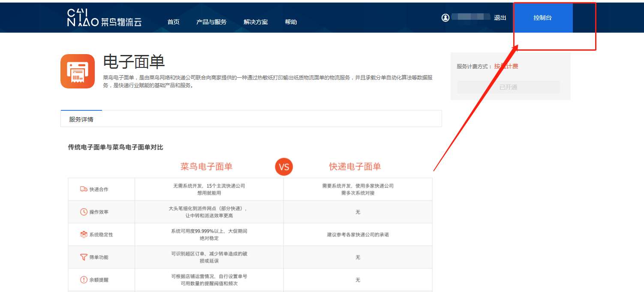Click the cube icon beside 系统稳定性

[84, 234]
